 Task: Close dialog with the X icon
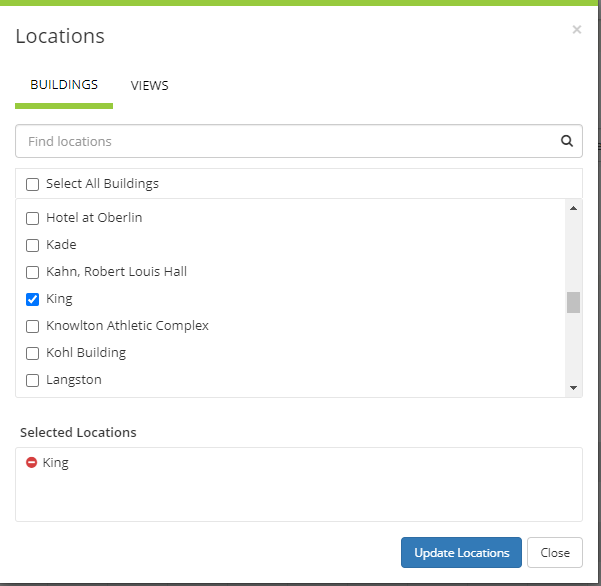click(x=576, y=30)
